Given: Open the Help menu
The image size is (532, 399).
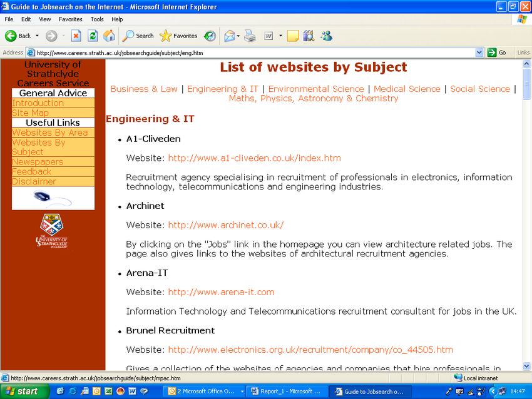Looking at the screenshot, I should (117, 19).
